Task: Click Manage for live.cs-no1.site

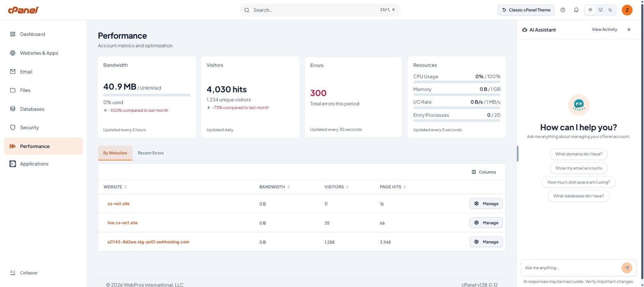Action: click(486, 223)
